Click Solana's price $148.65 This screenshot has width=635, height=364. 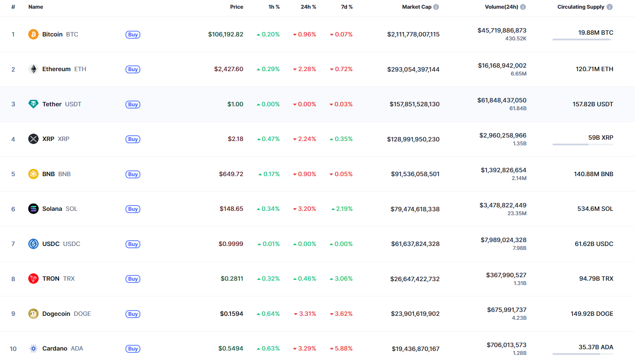tap(231, 209)
